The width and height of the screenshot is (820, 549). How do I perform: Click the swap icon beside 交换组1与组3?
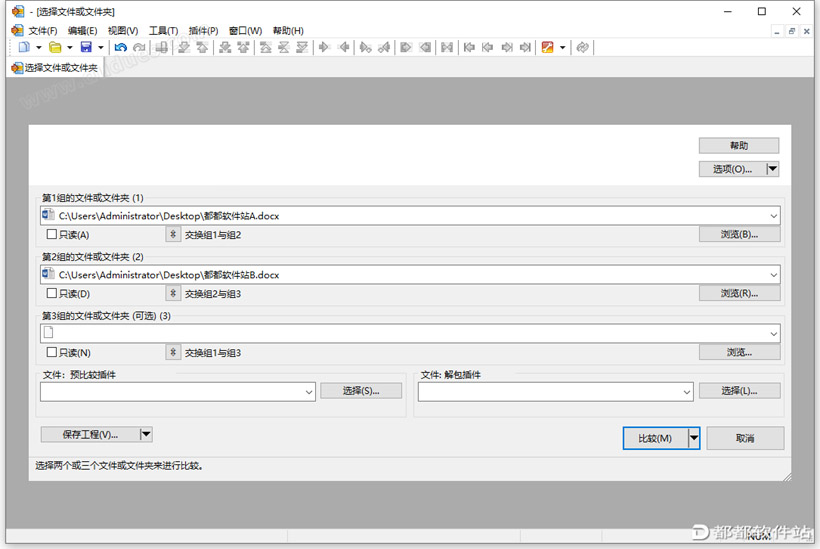(173, 352)
